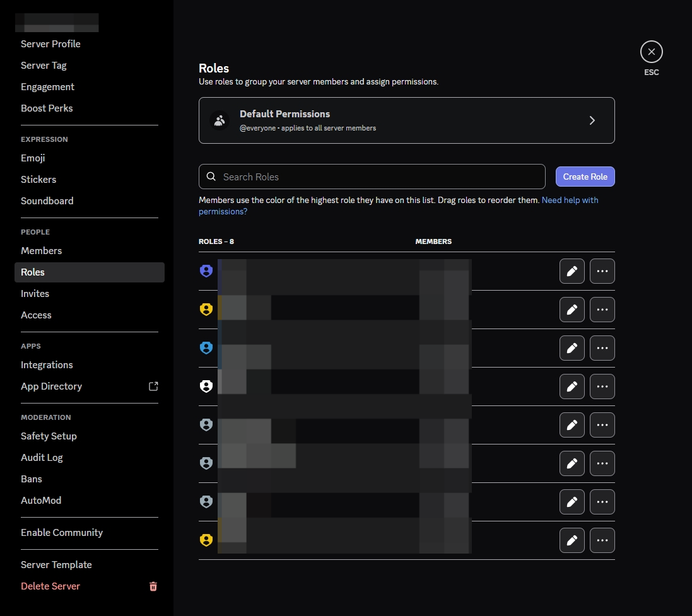Edit the seventh role in the list
The height and width of the screenshot is (616, 692).
[572, 502]
